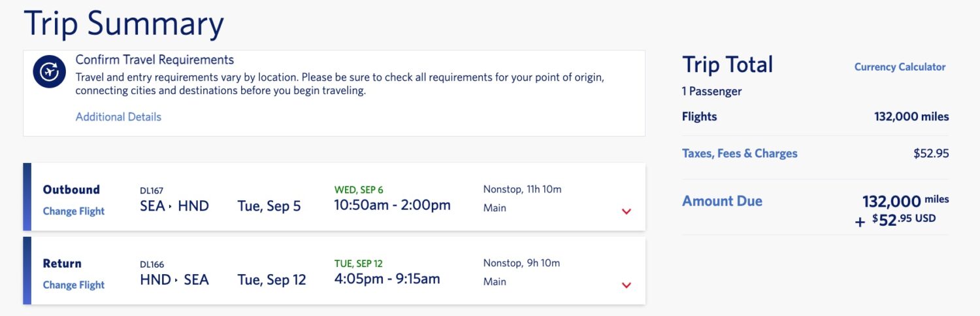Click the 10:50am - 2:00pm outbound time
The height and width of the screenshot is (316, 980).
click(392, 205)
